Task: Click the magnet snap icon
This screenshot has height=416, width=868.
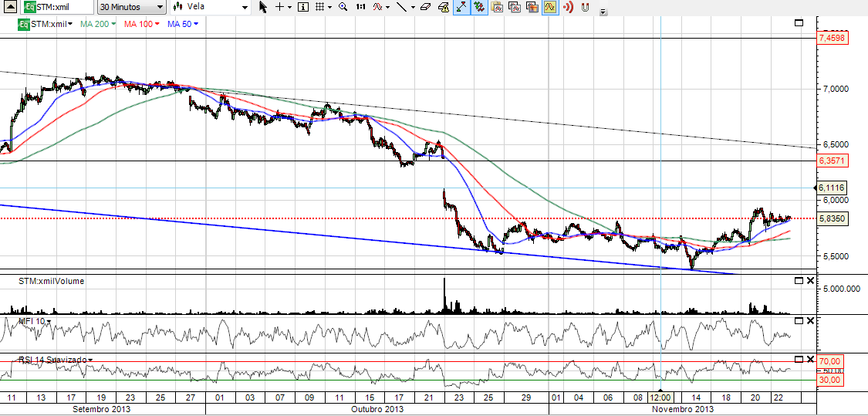Action: click(x=586, y=8)
